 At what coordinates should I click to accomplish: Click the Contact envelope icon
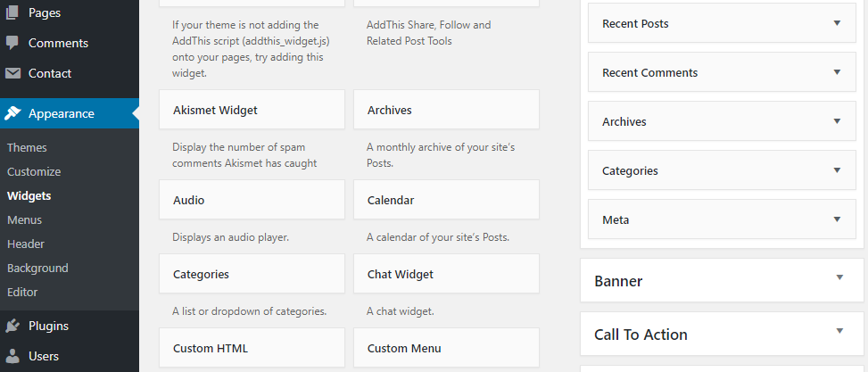(12, 73)
